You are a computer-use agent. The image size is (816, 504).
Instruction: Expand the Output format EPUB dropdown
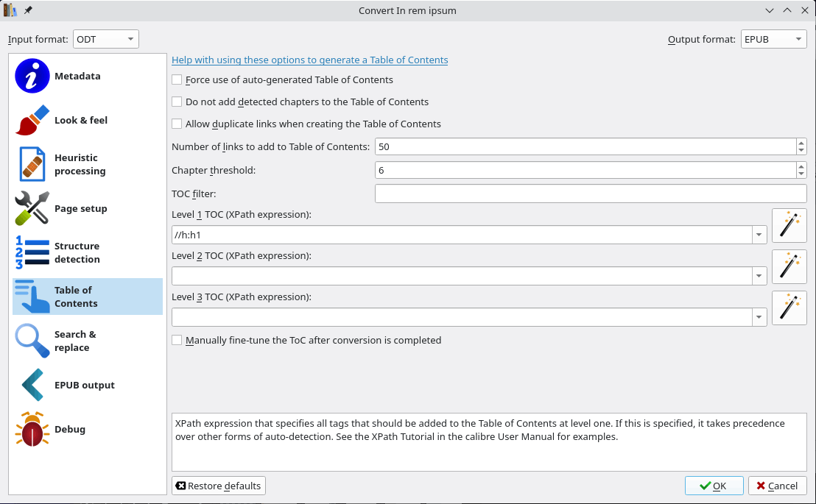(x=773, y=40)
